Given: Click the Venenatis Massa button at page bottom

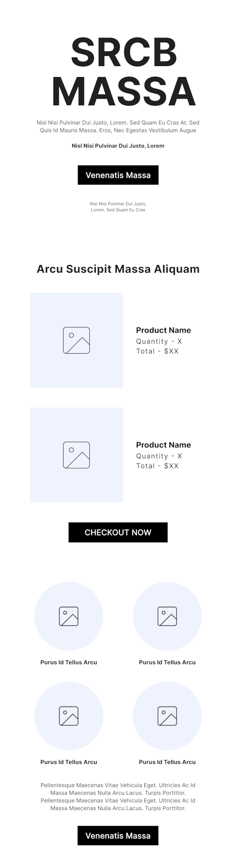Looking at the screenshot, I should 118,835.
